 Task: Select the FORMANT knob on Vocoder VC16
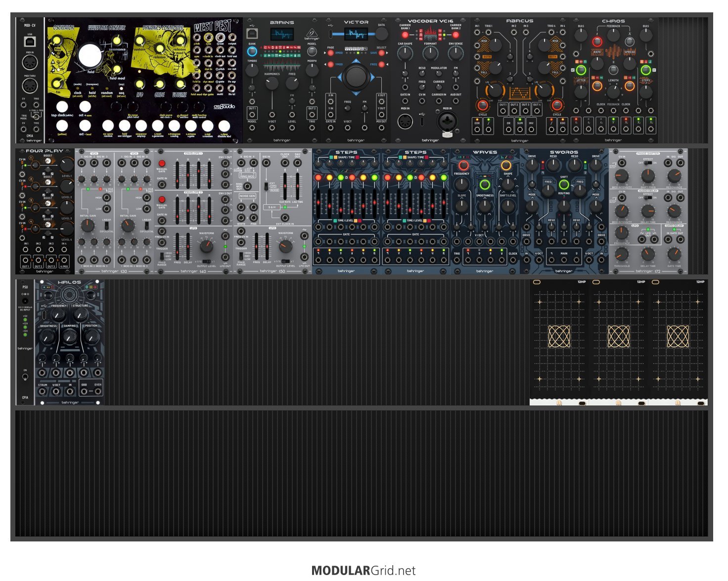coord(430,53)
